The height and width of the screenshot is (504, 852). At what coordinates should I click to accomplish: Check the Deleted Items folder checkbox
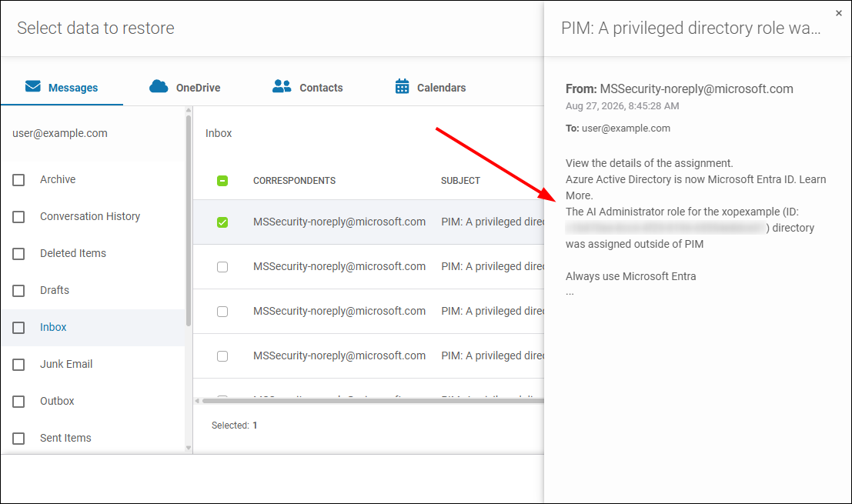pos(18,254)
